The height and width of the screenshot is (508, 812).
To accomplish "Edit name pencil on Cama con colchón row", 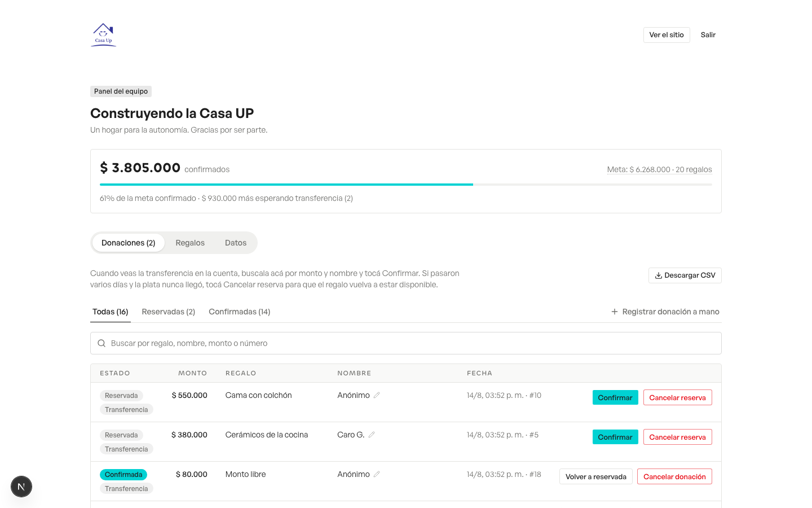I will click(x=377, y=395).
